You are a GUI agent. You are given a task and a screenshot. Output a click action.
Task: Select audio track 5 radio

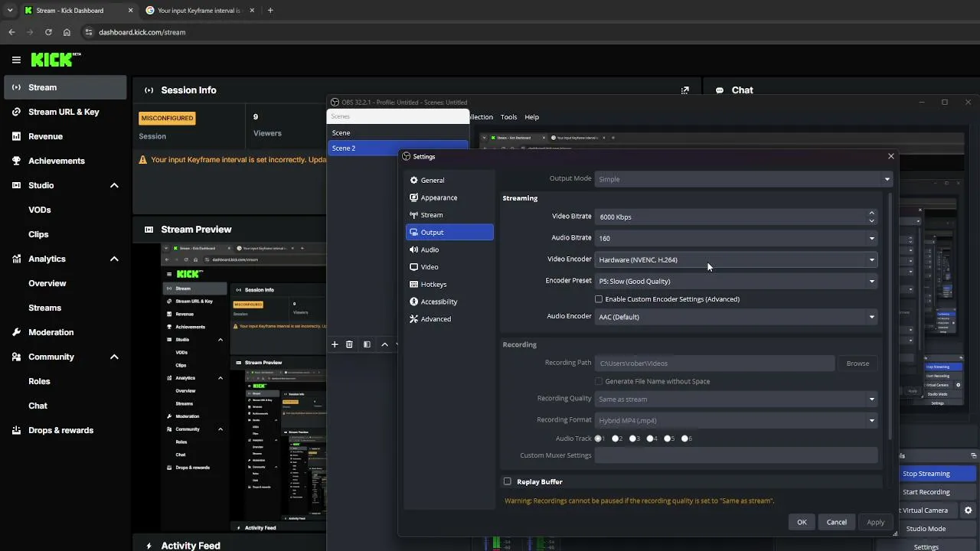668,439
